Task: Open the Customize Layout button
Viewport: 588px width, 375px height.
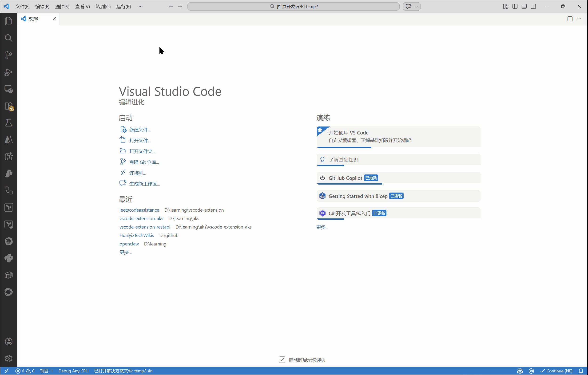Action: click(506, 6)
